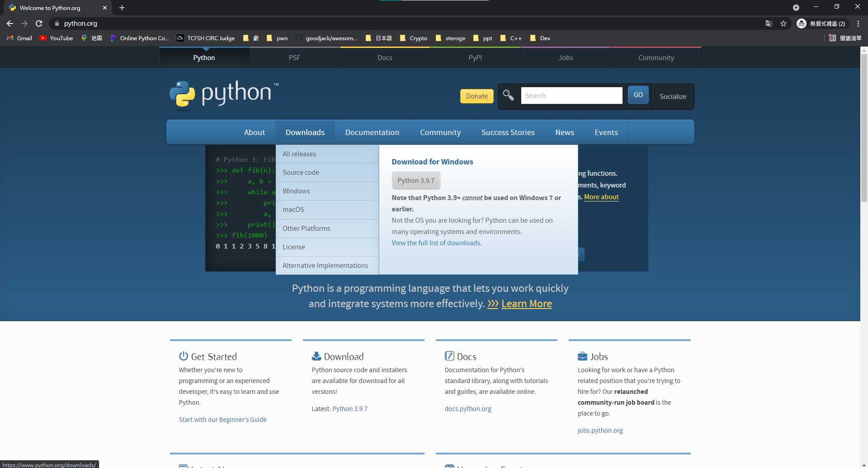Choose License in Downloads menu
The height and width of the screenshot is (468, 868).
point(327,247)
